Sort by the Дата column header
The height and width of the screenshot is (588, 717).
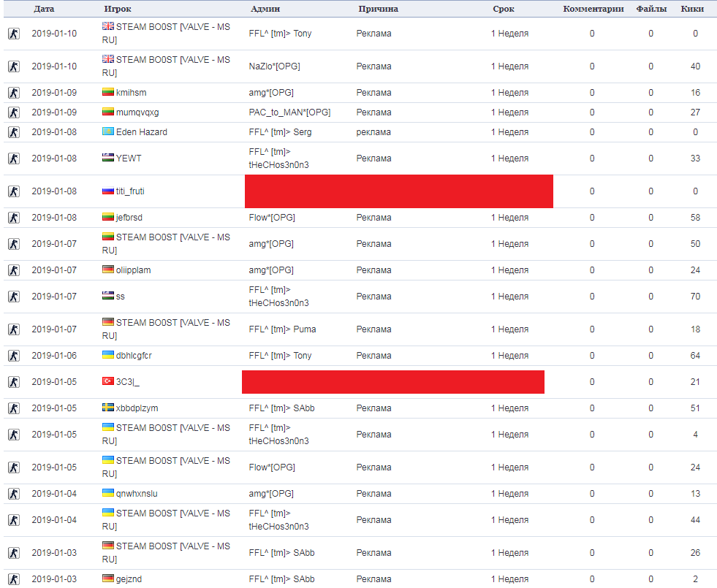44,9
